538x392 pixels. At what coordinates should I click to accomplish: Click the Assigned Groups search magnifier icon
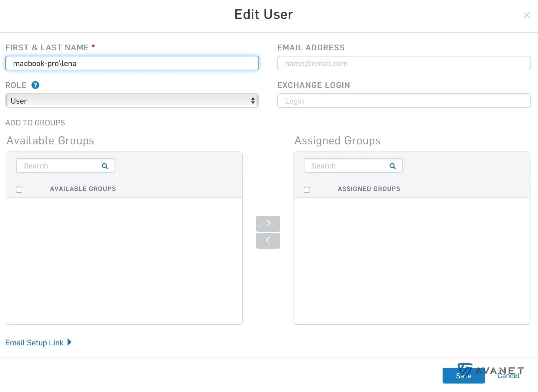coord(393,166)
